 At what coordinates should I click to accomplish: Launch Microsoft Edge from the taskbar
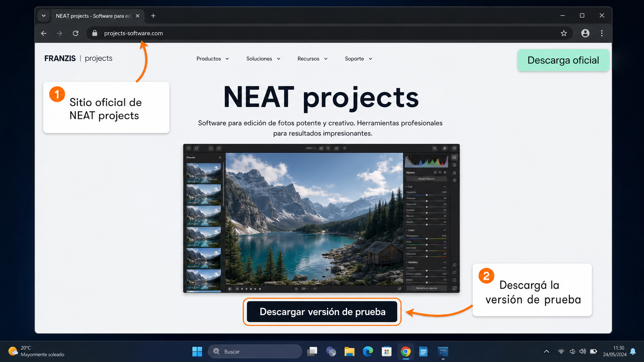point(368,352)
